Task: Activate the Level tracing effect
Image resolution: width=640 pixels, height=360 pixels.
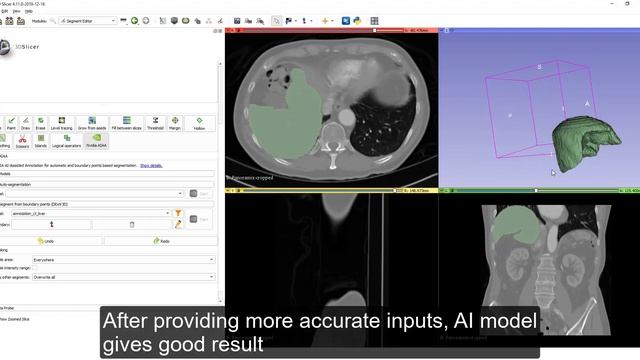Action: 62,123
